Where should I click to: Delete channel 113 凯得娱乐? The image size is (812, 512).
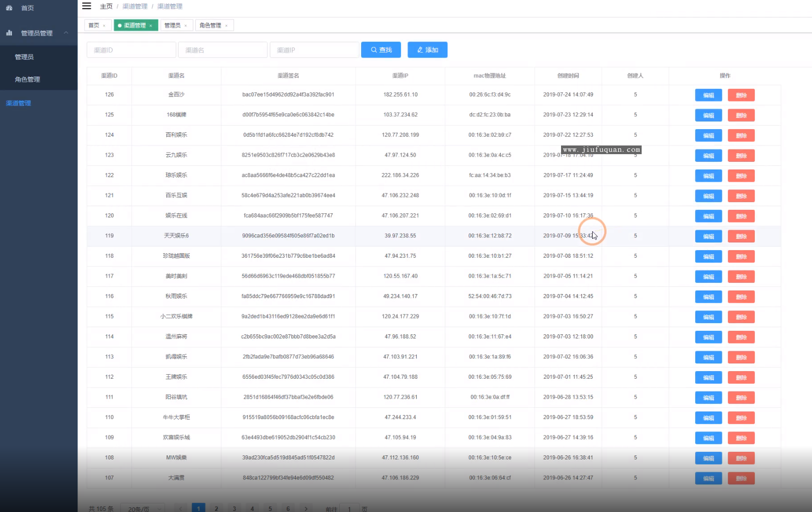tap(741, 357)
